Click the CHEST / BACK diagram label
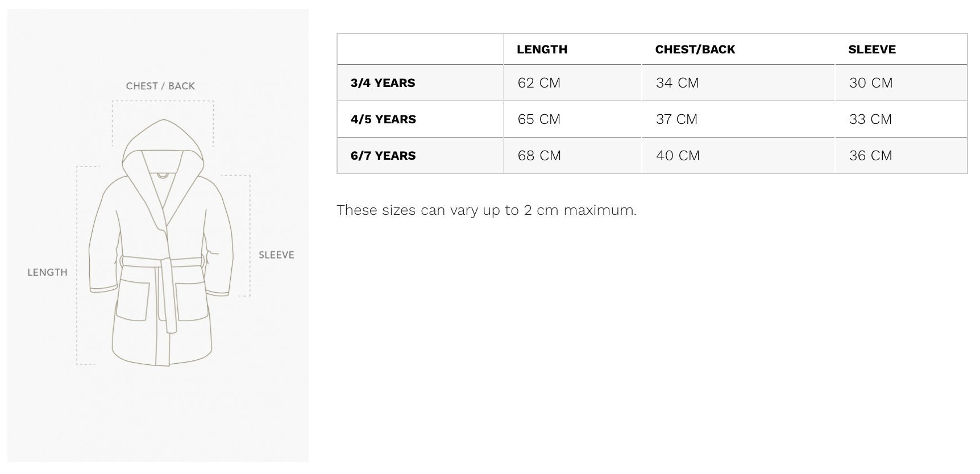Viewport: 980px width, 474px height. click(x=160, y=86)
